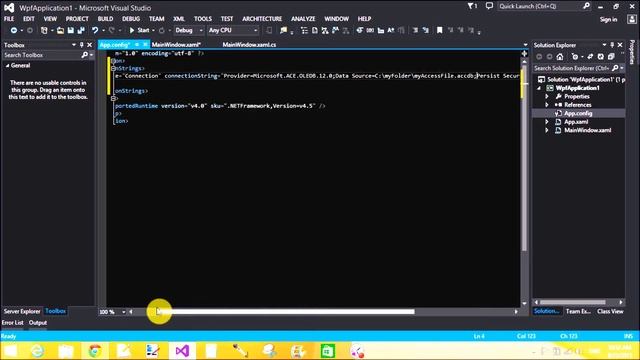This screenshot has height=360, width=640.
Task: Collapse the WpfApplication1 project node
Action: (540, 88)
